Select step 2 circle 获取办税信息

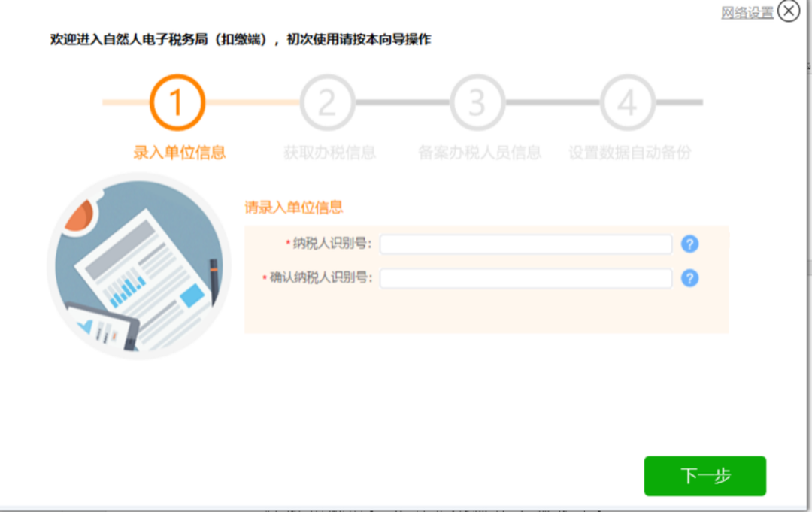(327, 102)
